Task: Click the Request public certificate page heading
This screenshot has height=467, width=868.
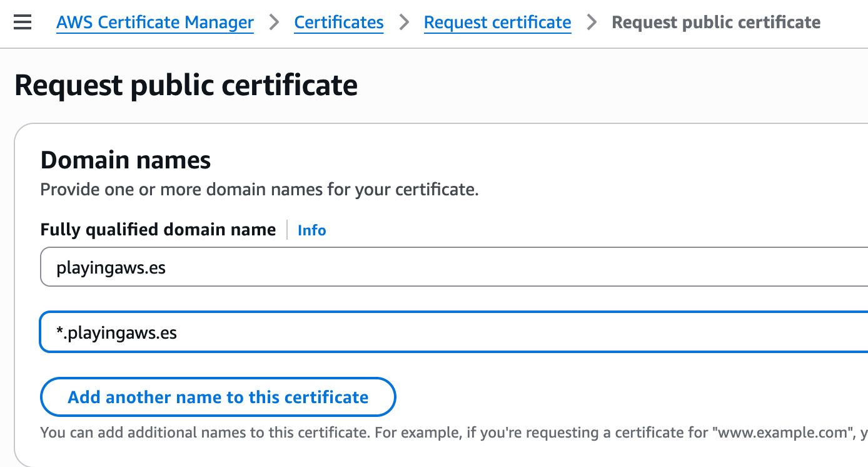Action: point(186,85)
